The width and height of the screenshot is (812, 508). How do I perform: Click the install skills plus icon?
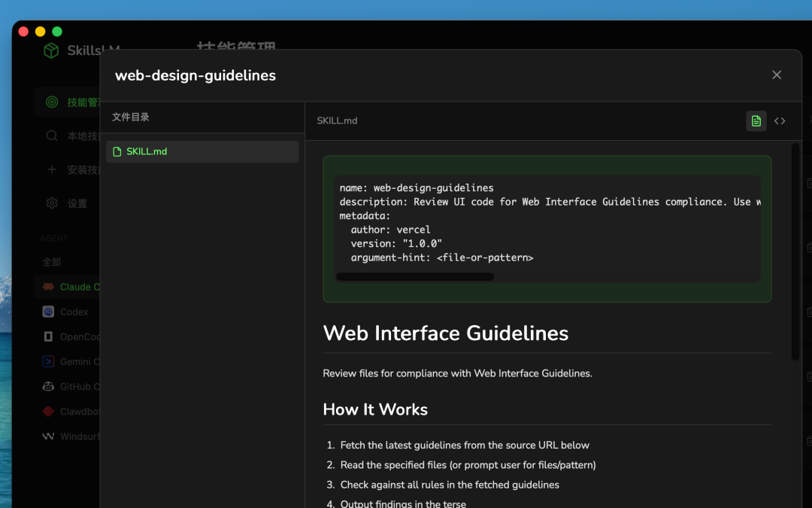(x=52, y=169)
